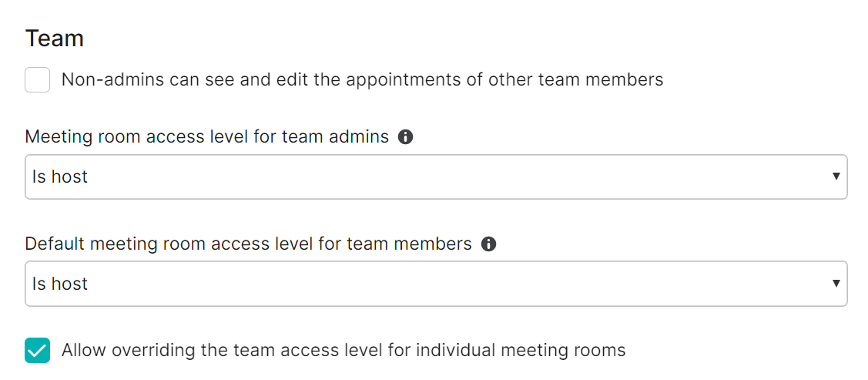
Task: Open the default team members access level dropdown
Action: (436, 284)
